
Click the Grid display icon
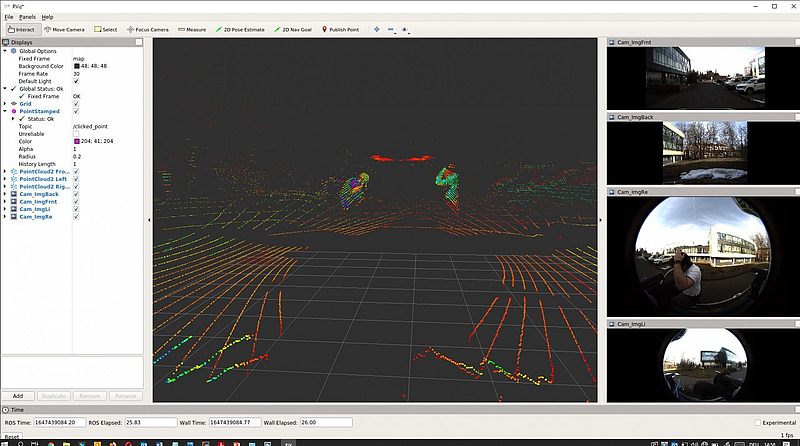coord(14,104)
